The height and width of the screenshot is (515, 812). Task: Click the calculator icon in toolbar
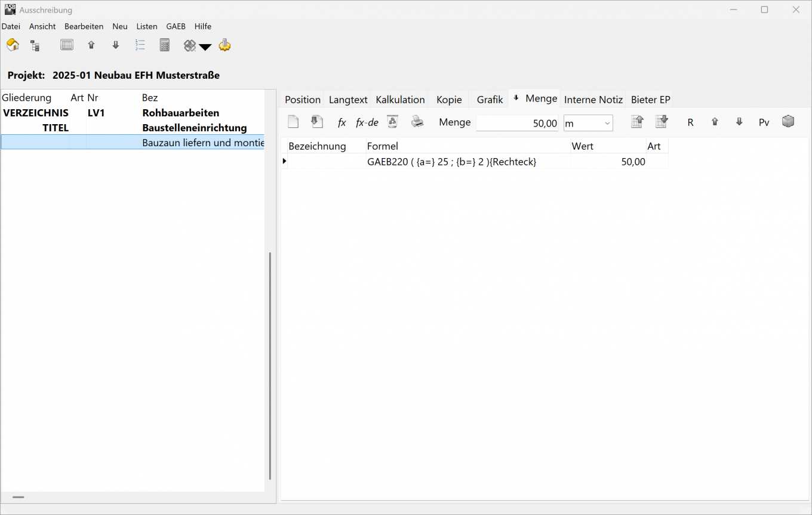point(165,45)
